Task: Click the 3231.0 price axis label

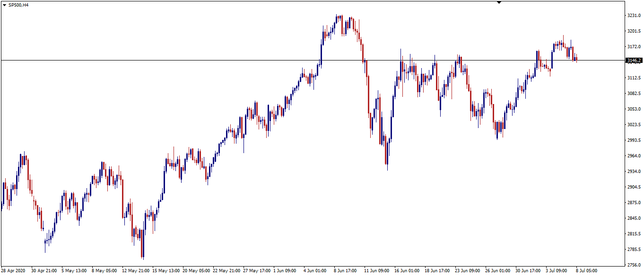Action: [x=634, y=16]
